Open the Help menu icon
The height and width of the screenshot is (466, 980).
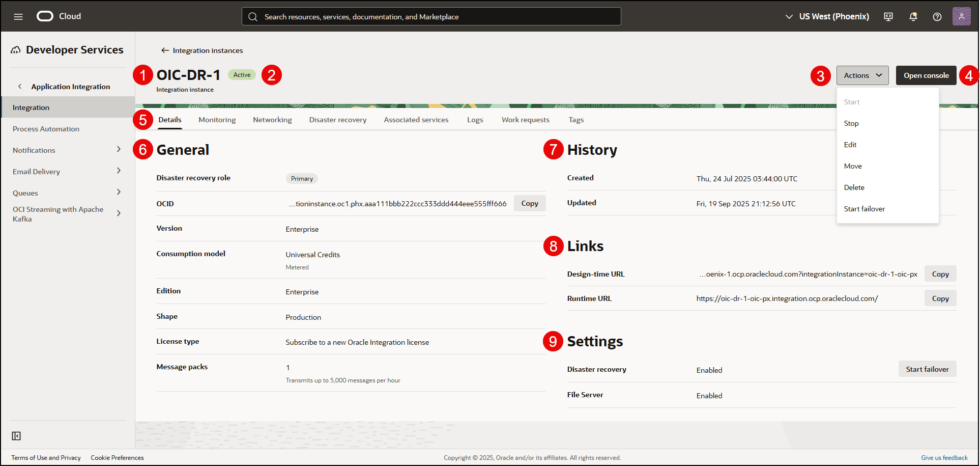[937, 16]
